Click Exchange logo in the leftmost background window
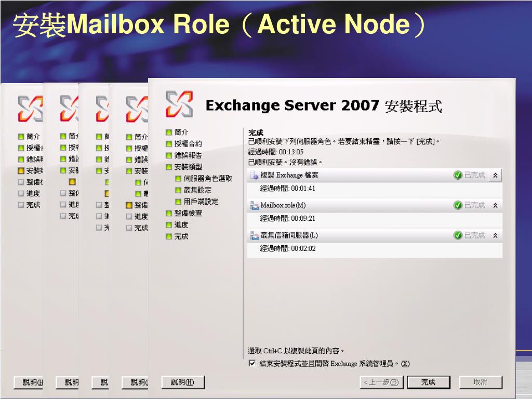Screen dimensions: 532x399 (30, 109)
